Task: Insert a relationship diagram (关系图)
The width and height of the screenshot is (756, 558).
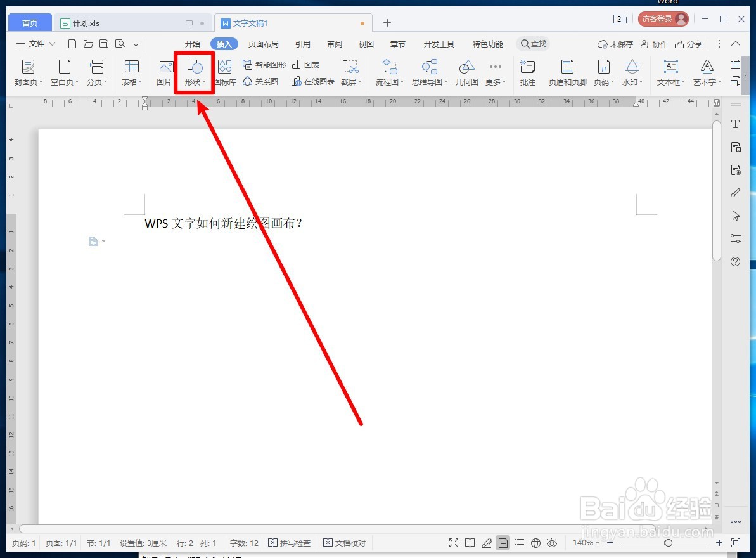Action: tap(260, 81)
